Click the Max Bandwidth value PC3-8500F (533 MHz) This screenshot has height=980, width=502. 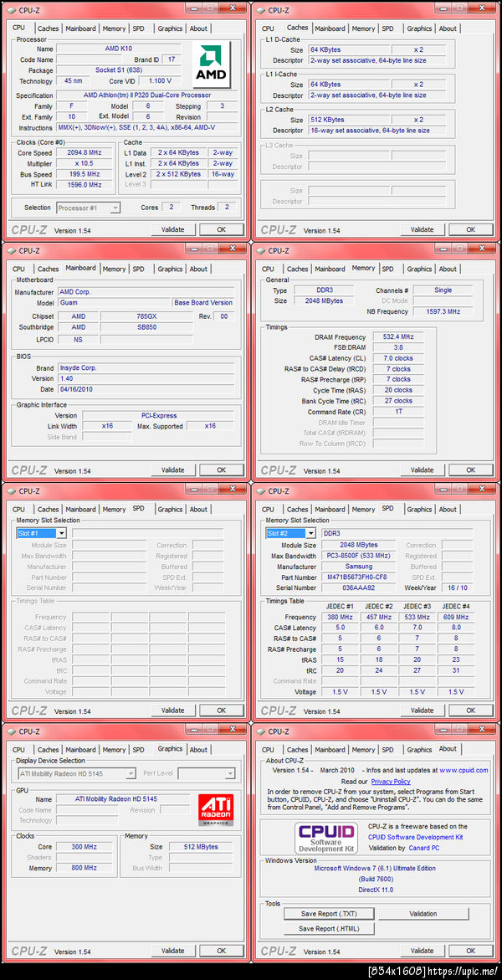tap(359, 557)
